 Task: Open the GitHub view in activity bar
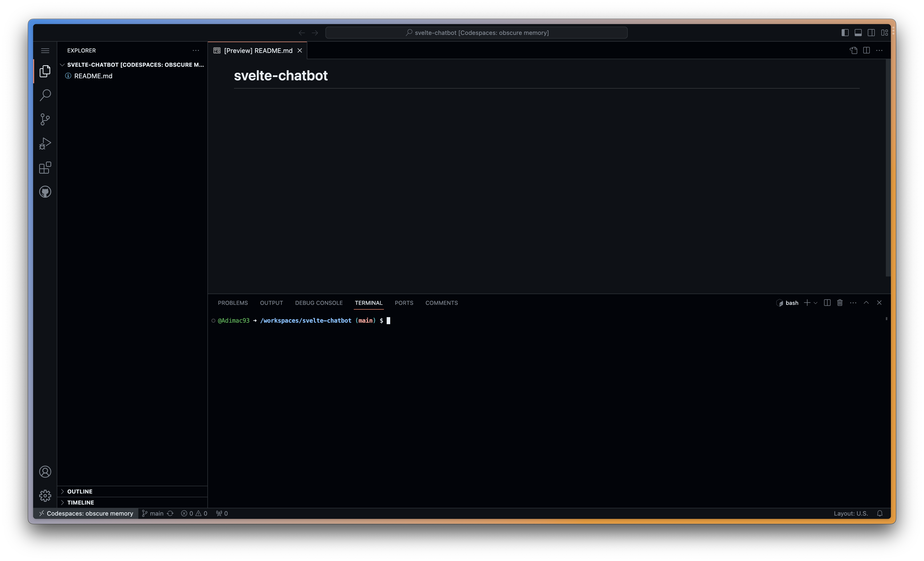(x=45, y=192)
